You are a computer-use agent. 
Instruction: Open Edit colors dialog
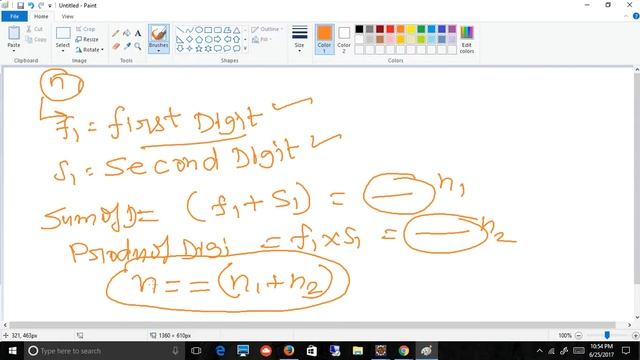pyautogui.click(x=467, y=39)
